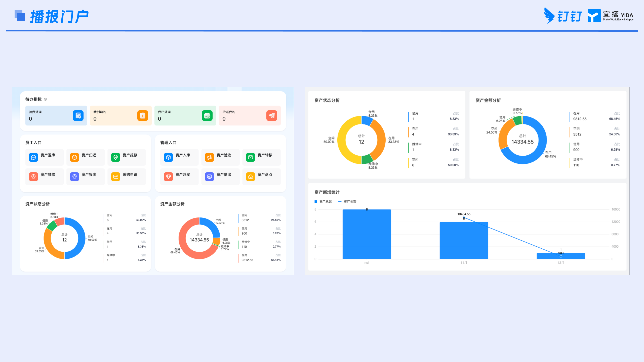Click the 资产借出 monitor icon
Image resolution: width=644 pixels, height=362 pixels.
(x=209, y=177)
